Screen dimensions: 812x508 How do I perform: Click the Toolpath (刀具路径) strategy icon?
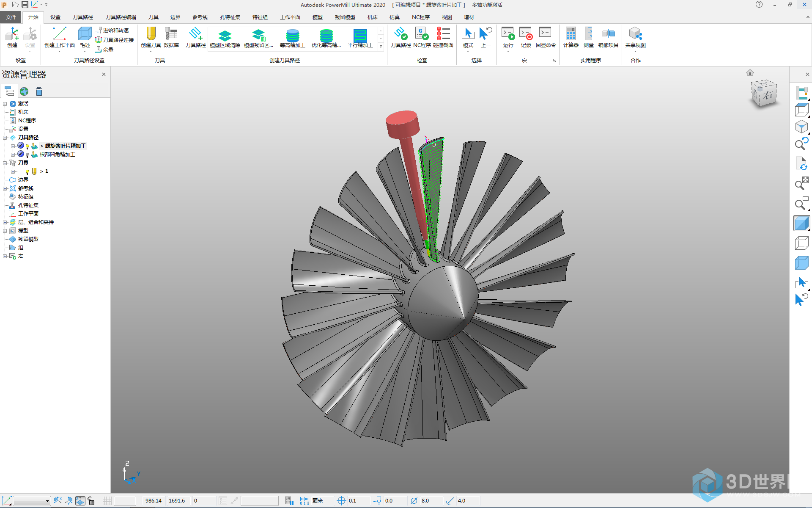click(195, 37)
